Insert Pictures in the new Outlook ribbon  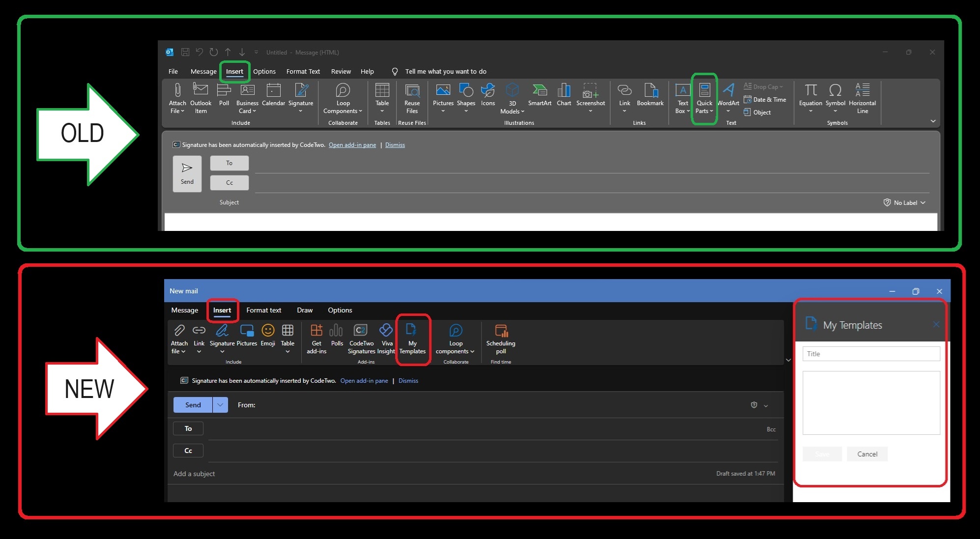pyautogui.click(x=247, y=336)
